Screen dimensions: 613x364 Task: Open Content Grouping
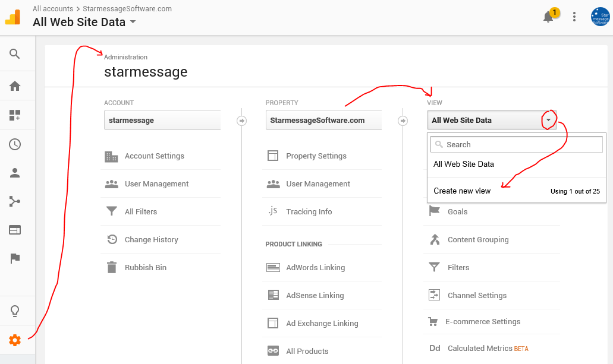(478, 239)
